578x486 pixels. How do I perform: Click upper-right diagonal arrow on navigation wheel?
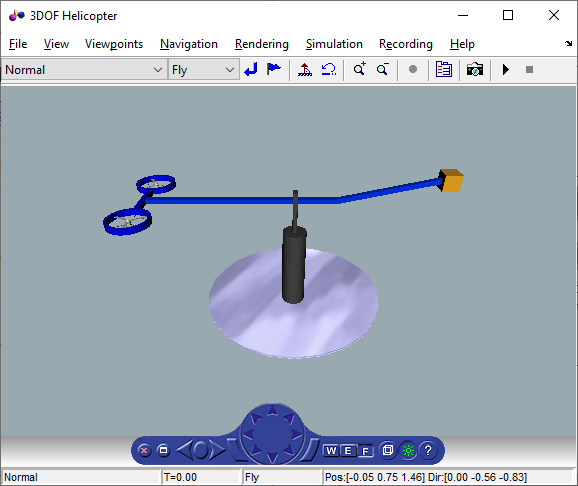(289, 418)
